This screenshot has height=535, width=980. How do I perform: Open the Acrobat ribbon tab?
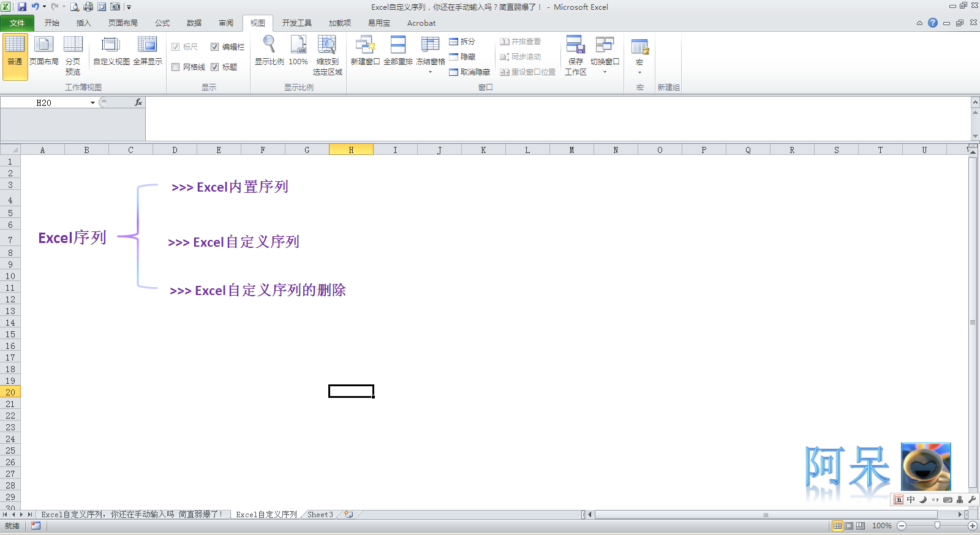point(421,23)
